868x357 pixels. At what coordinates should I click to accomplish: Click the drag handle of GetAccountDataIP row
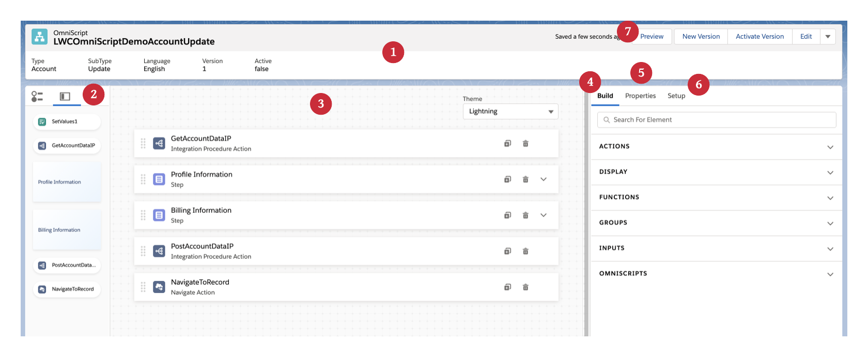pos(143,144)
